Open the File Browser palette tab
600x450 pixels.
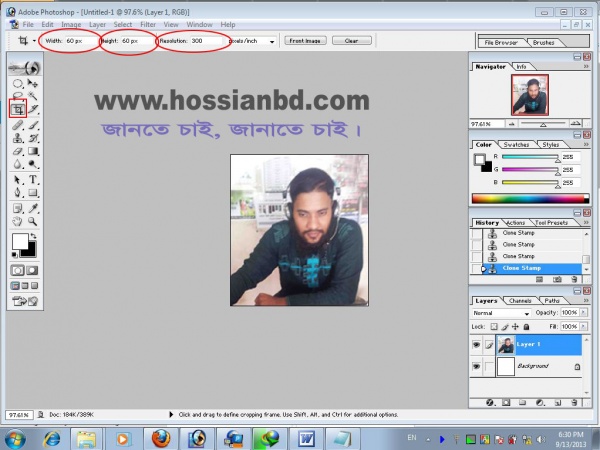pos(501,43)
